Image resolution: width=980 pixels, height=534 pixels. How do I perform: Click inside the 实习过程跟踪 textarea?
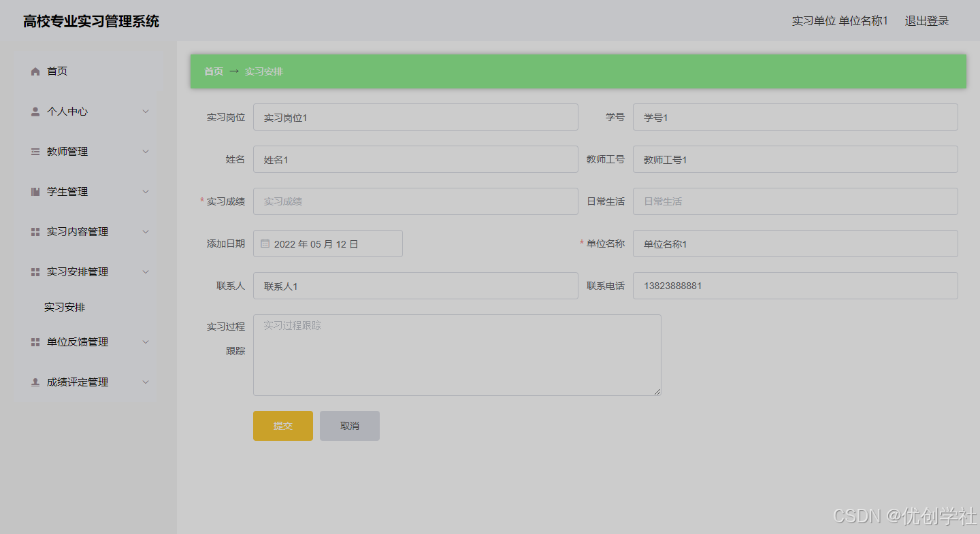point(457,355)
